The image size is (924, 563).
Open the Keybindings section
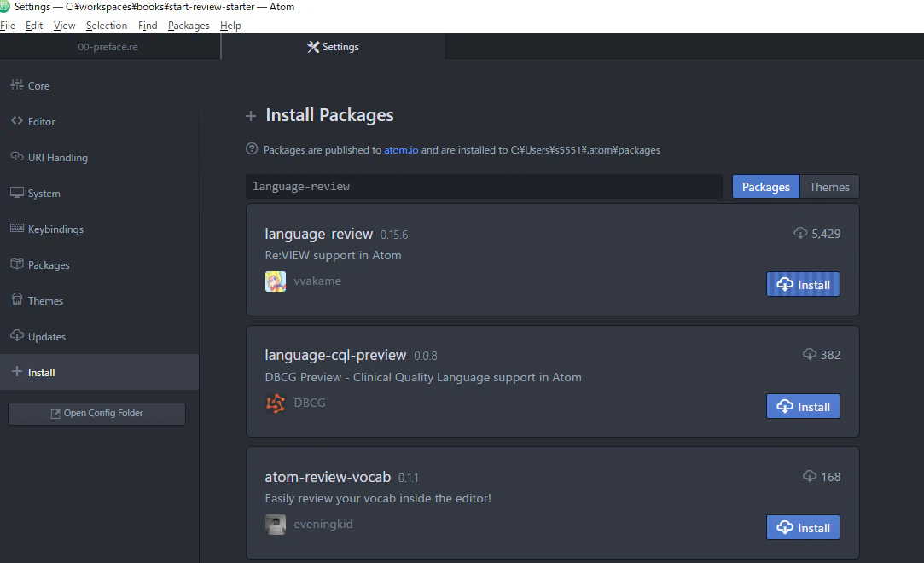99,229
